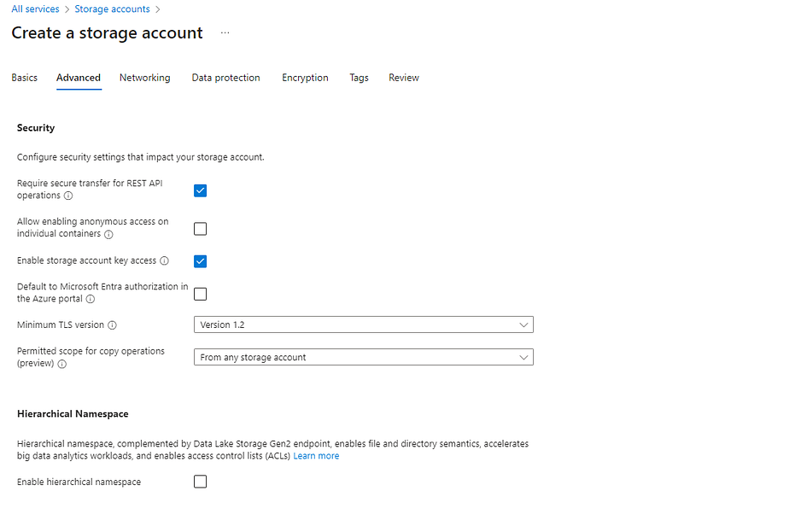
Task: Check Default to Microsoft Entra authorization box
Action: (x=200, y=295)
